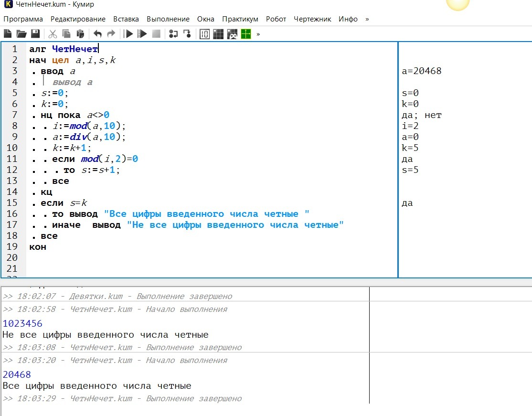532x416 pixels.
Task: Open the Robot field window icon
Action: click(218, 34)
